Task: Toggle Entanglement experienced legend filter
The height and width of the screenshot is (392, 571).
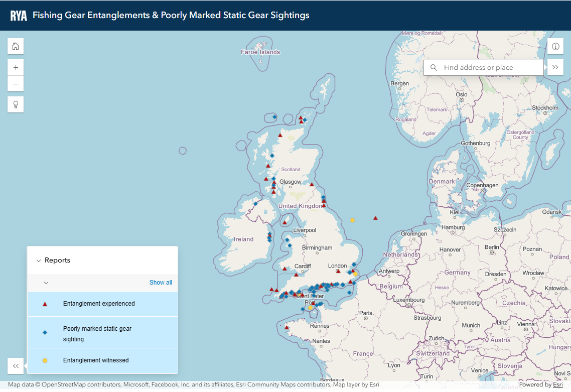Action: click(x=103, y=304)
